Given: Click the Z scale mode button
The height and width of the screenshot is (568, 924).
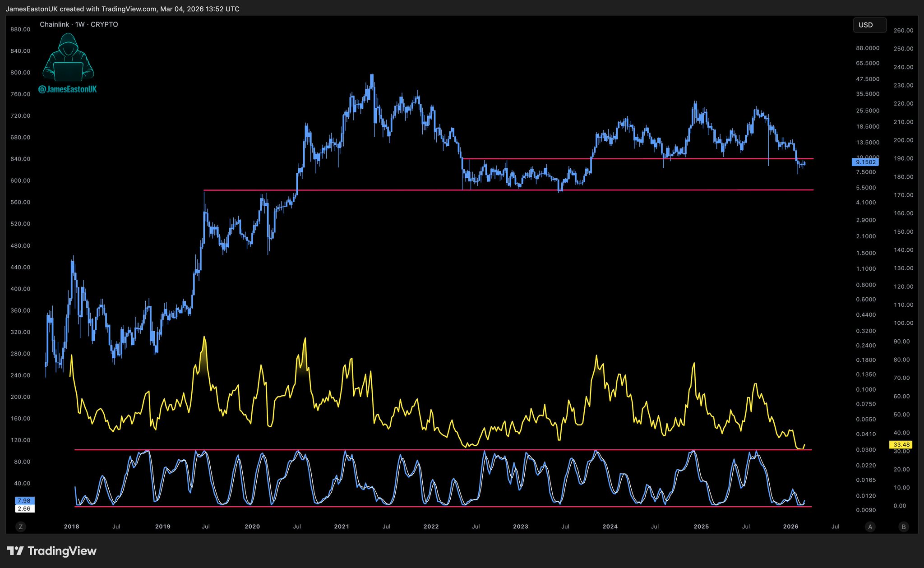Looking at the screenshot, I should click(x=20, y=526).
